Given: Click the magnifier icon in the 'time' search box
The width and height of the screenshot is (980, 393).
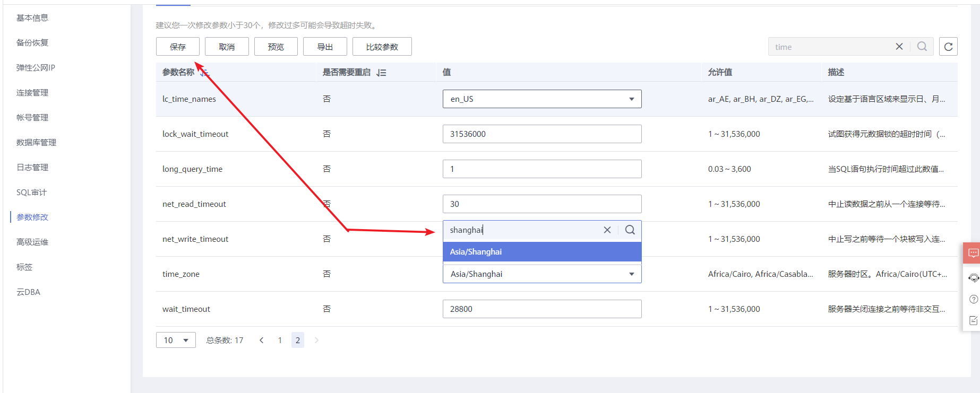Looking at the screenshot, I should click(x=922, y=47).
